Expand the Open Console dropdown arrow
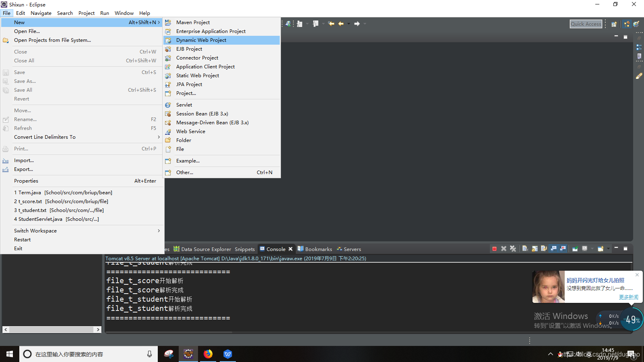 (x=608, y=249)
